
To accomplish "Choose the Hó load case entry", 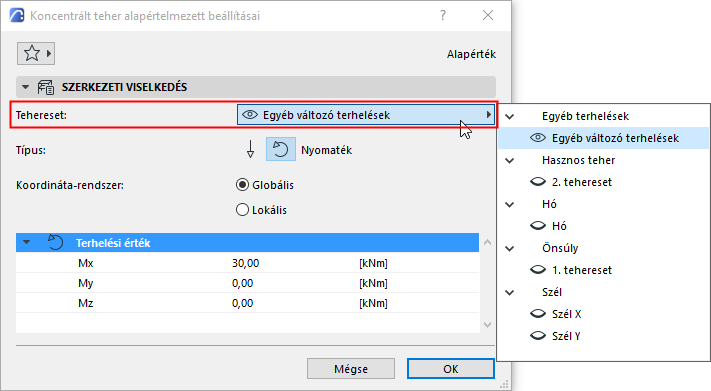I will (559, 226).
